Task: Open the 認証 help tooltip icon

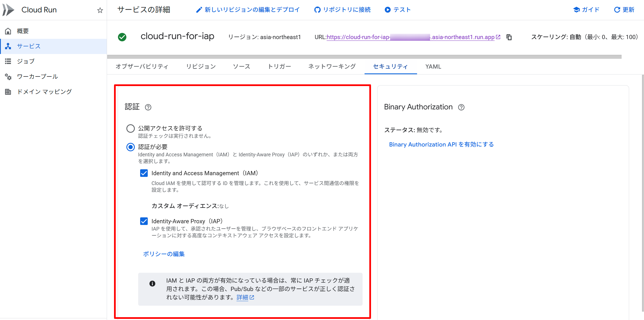Action: click(148, 107)
